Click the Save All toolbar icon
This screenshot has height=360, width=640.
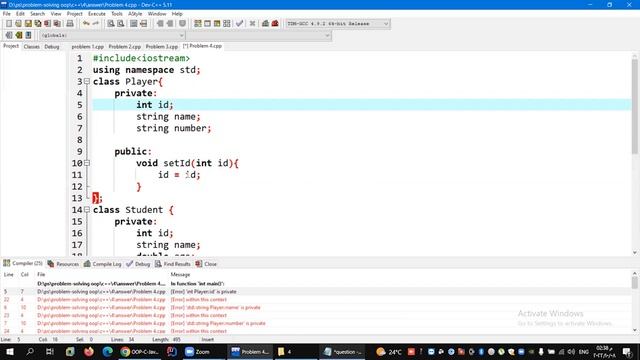coord(38,24)
